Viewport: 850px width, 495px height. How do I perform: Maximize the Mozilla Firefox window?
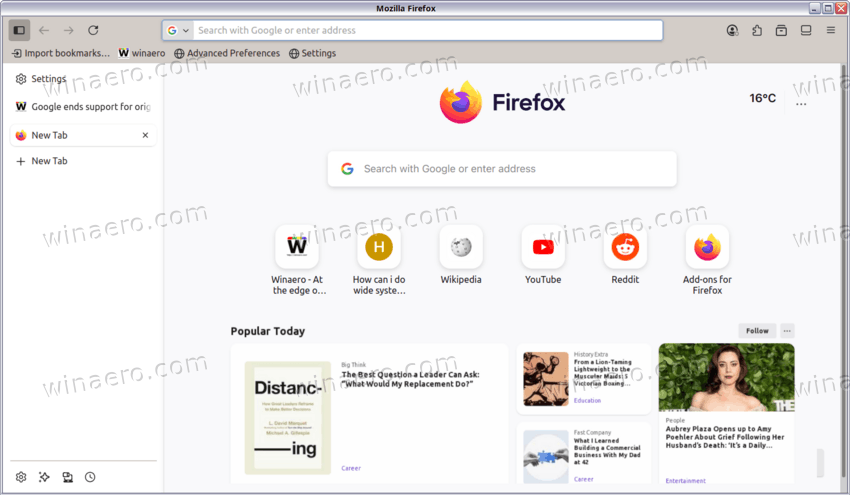click(x=828, y=8)
